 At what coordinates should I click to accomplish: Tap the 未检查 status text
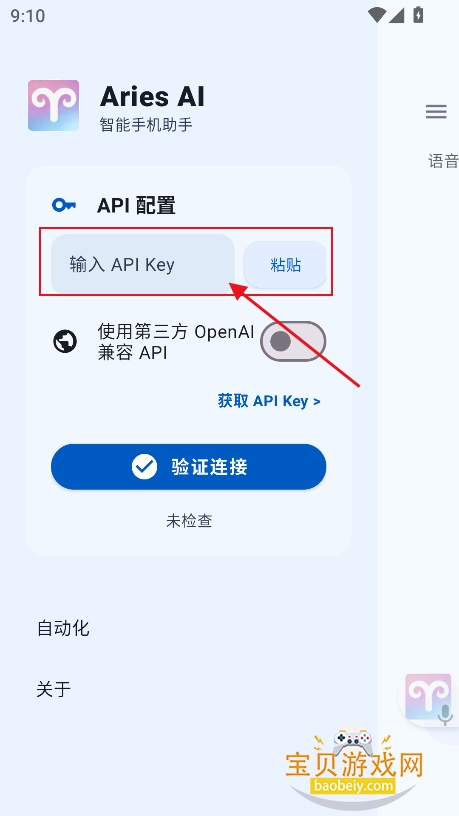(x=189, y=521)
